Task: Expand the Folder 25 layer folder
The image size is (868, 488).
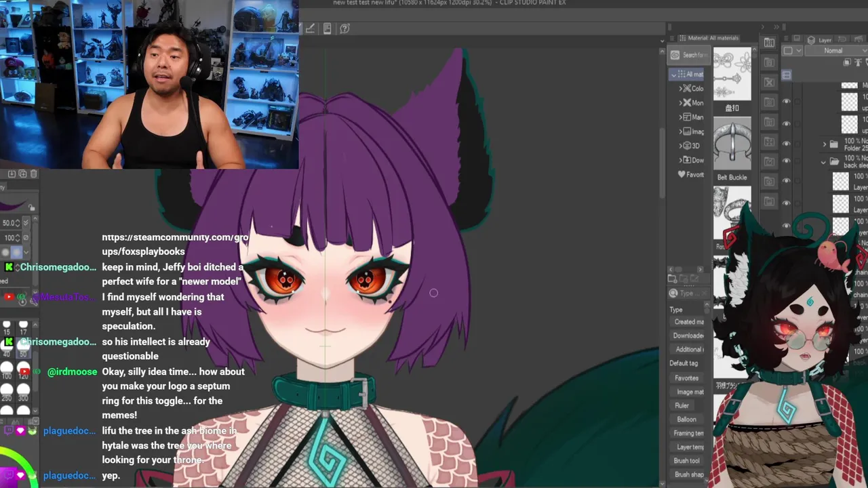Action: (x=825, y=144)
